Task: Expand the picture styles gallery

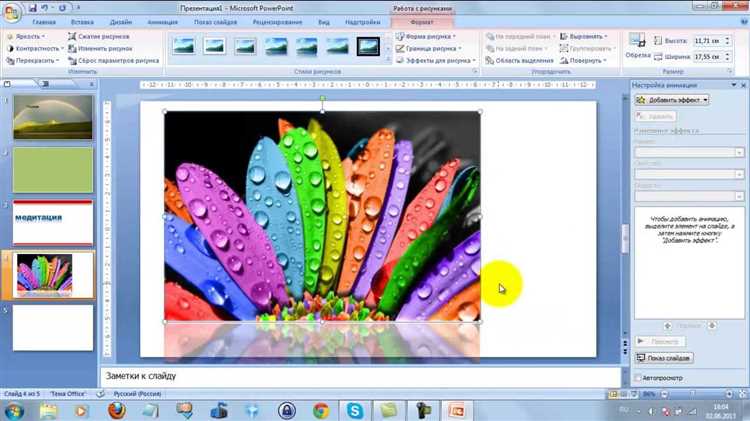Action: [388, 60]
